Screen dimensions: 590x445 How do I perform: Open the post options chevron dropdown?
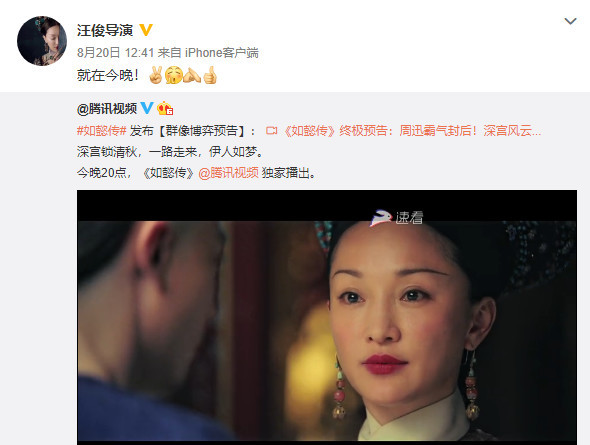click(570, 21)
